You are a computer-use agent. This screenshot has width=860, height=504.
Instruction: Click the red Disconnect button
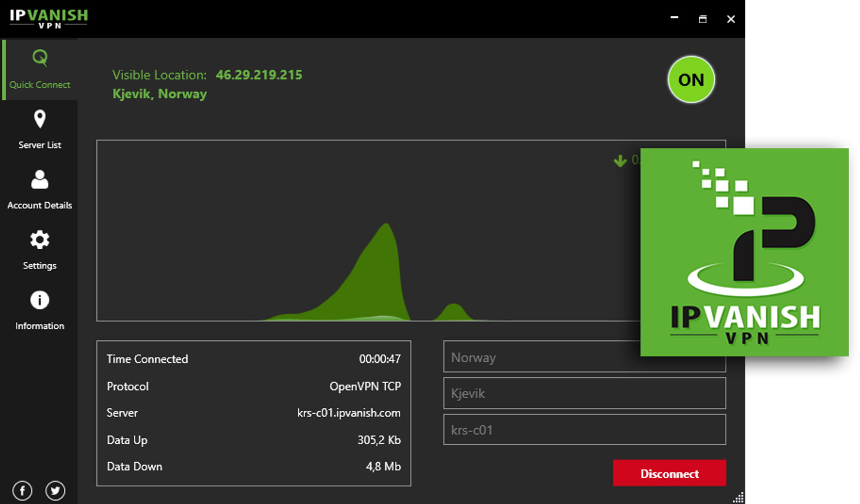tap(670, 473)
